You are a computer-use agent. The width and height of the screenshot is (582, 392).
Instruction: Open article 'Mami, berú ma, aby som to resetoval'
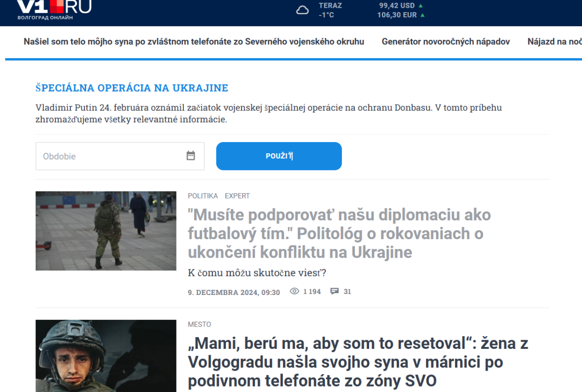pyautogui.click(x=358, y=362)
